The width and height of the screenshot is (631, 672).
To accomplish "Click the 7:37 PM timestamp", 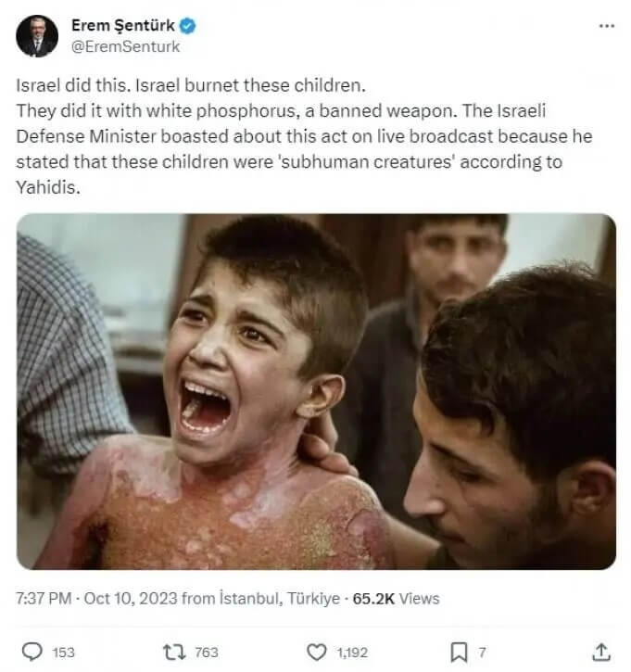I will click(43, 599).
